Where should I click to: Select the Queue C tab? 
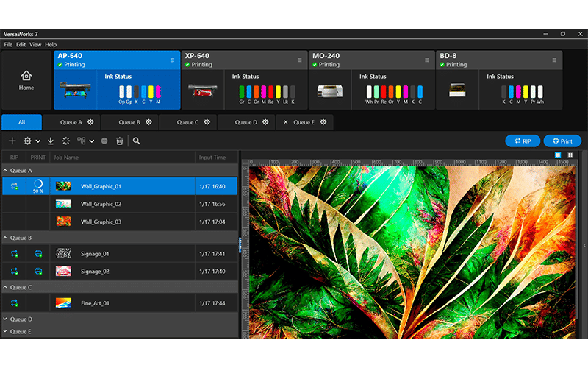[187, 122]
